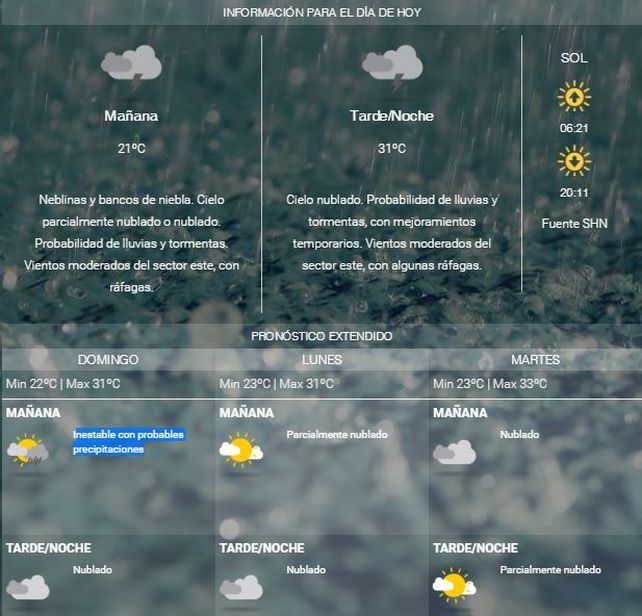
Task: Select the MARTES forecast column header
Action: (x=535, y=360)
